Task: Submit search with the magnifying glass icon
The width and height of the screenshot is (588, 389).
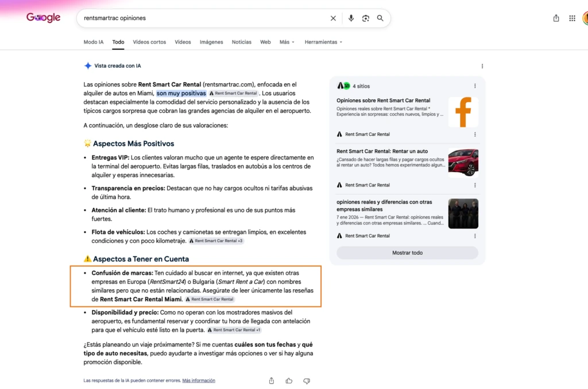Action: pyautogui.click(x=380, y=18)
